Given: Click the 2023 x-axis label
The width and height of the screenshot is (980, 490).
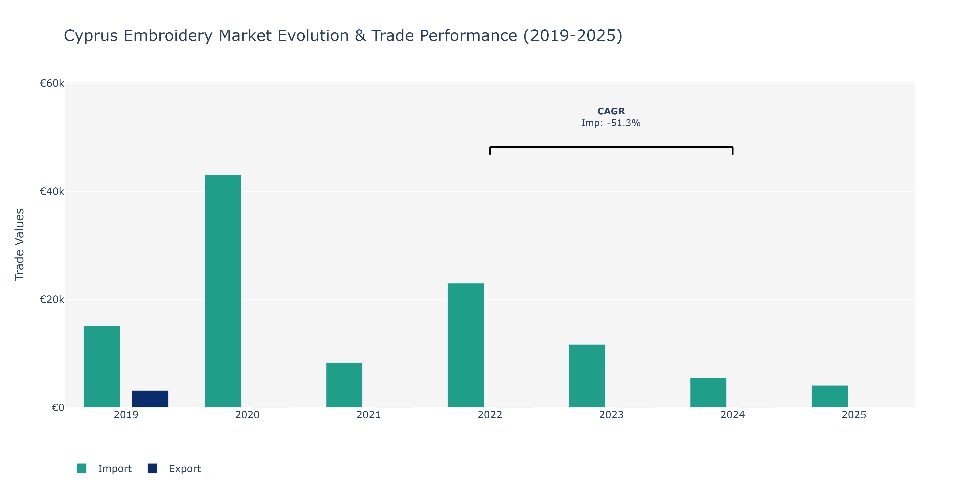Looking at the screenshot, I should tap(611, 415).
